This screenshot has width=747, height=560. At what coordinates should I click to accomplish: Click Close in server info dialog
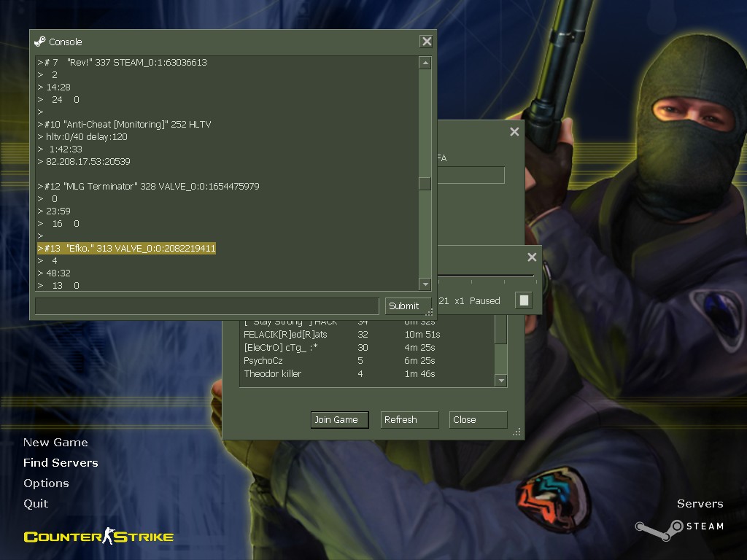coord(478,419)
